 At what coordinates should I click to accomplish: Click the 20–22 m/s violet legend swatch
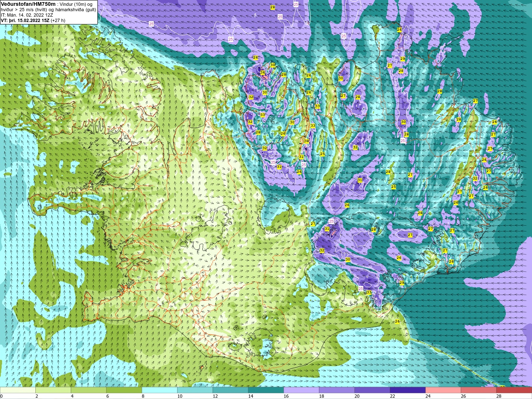[372, 390]
